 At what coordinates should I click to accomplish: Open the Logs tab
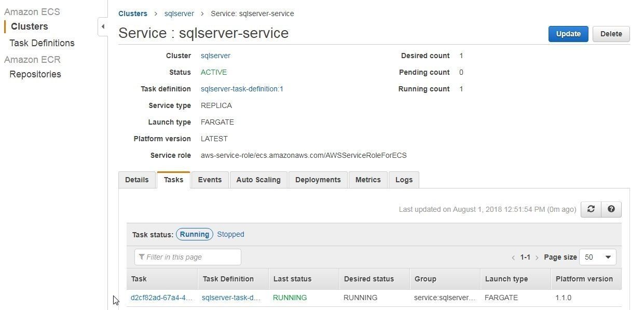pos(404,180)
